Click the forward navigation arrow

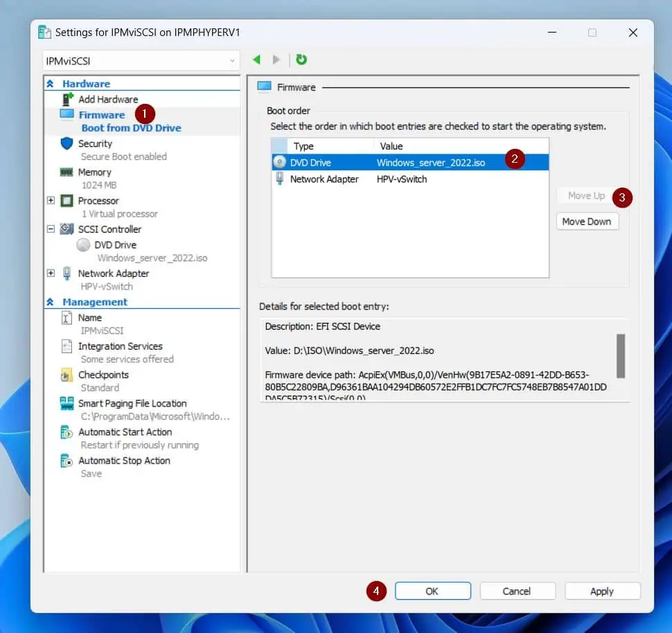tap(276, 60)
